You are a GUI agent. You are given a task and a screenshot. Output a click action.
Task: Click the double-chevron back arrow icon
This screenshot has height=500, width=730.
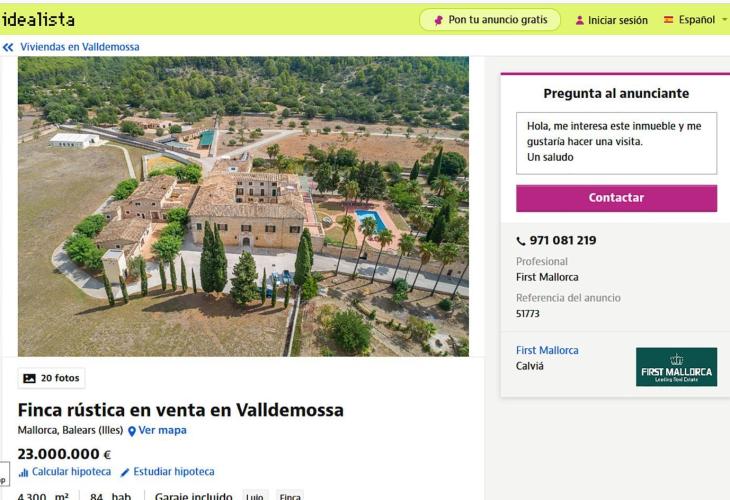tap(8, 47)
